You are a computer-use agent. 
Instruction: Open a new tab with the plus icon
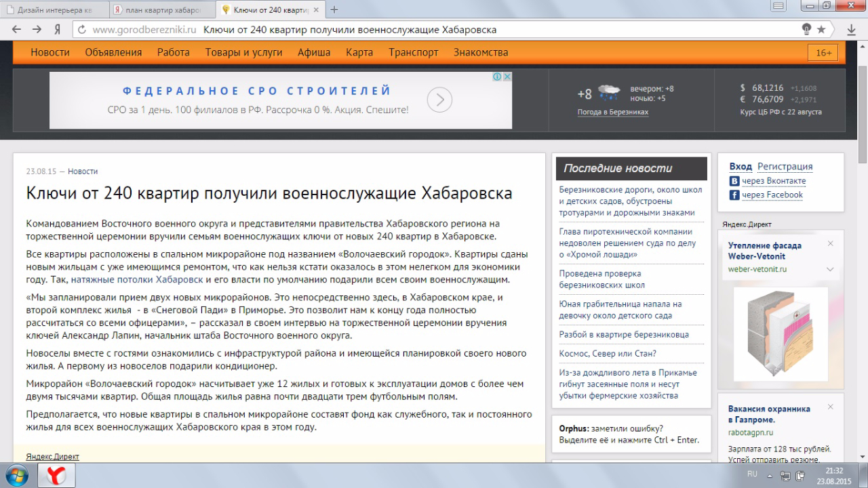pyautogui.click(x=334, y=9)
